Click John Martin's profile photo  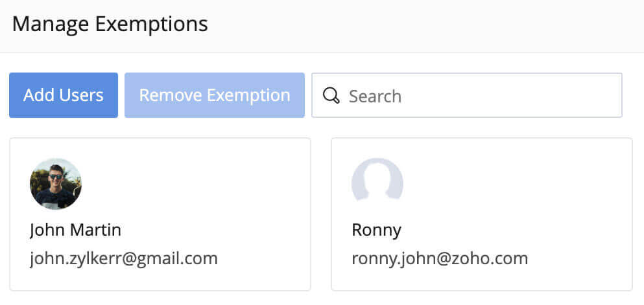[56, 184]
